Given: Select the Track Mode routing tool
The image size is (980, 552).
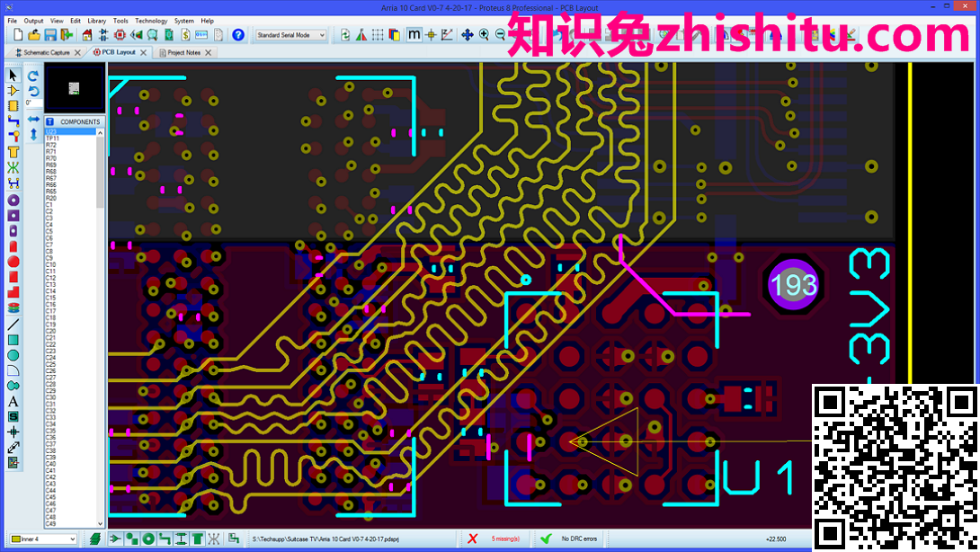Looking at the screenshot, I should tap(13, 120).
